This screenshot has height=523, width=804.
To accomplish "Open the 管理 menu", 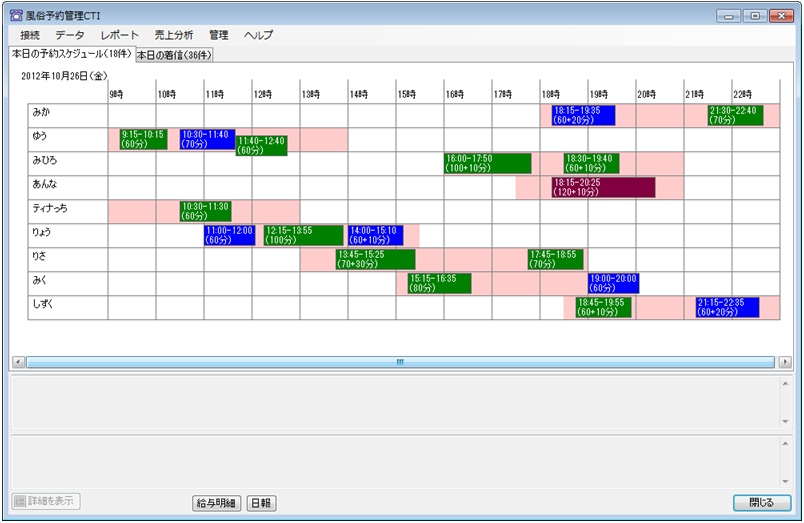I will click(219, 35).
